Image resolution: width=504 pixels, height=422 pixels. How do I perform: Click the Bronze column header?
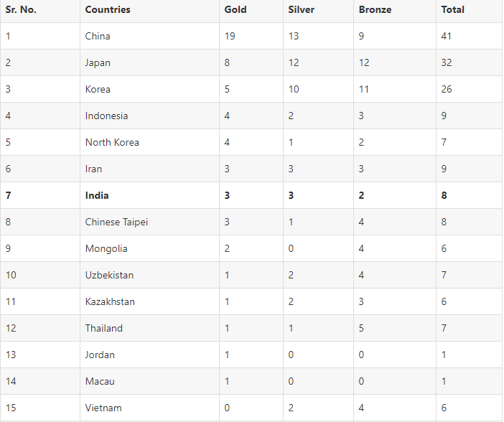[x=375, y=10]
